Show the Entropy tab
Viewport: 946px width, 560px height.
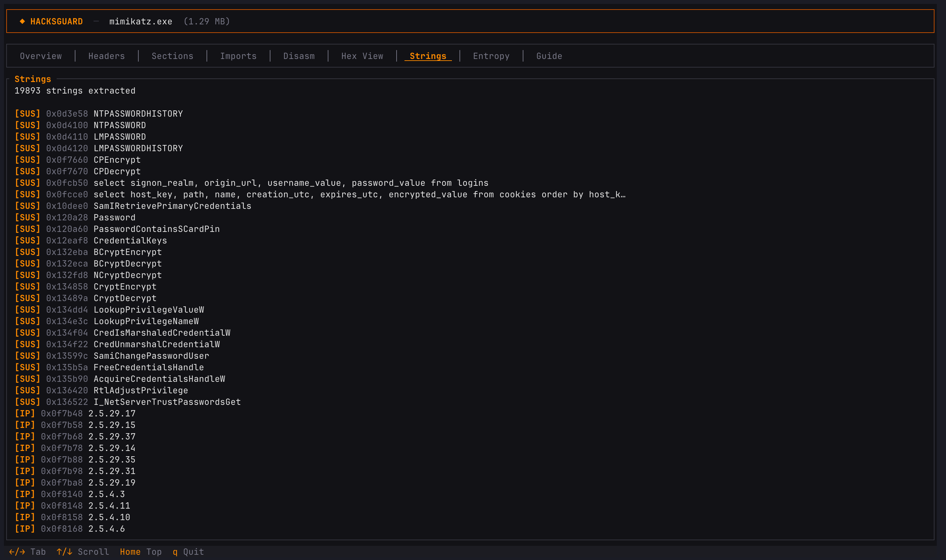click(491, 56)
